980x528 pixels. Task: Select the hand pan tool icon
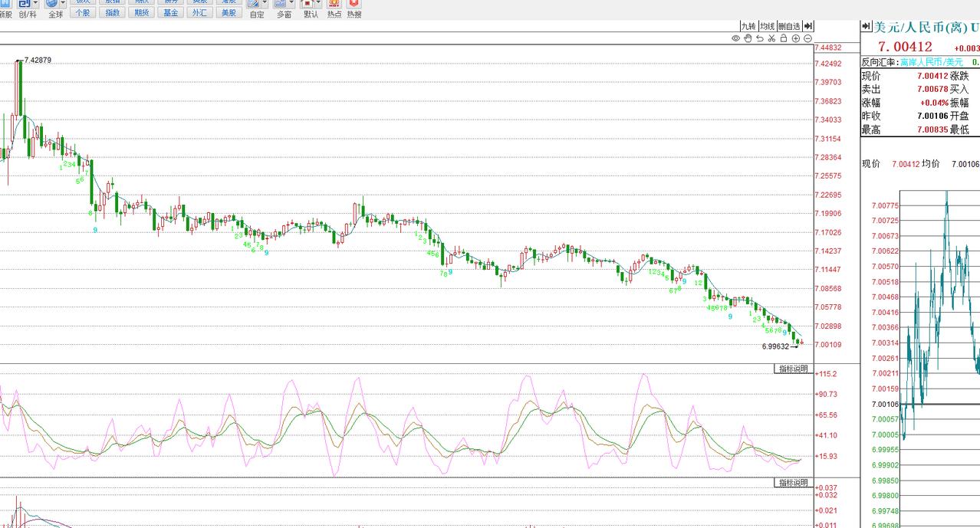pos(748,38)
